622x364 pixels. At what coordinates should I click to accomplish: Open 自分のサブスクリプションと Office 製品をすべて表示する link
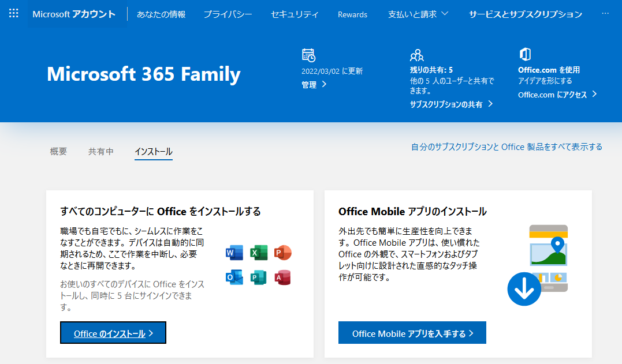coord(506,147)
